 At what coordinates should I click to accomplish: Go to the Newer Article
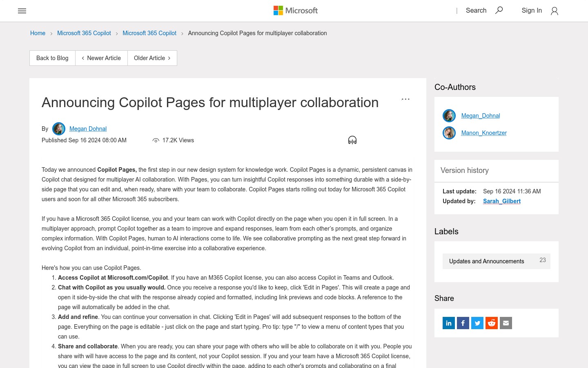click(x=101, y=58)
